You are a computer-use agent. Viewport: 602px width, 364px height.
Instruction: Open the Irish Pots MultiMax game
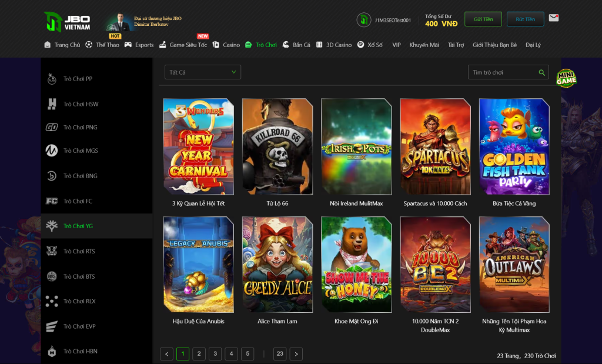click(356, 146)
